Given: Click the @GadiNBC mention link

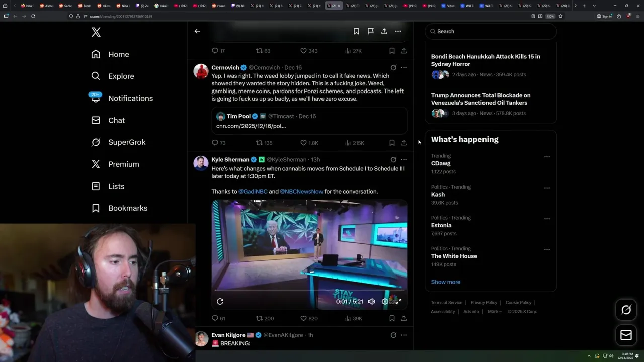Looking at the screenshot, I should (x=253, y=192).
